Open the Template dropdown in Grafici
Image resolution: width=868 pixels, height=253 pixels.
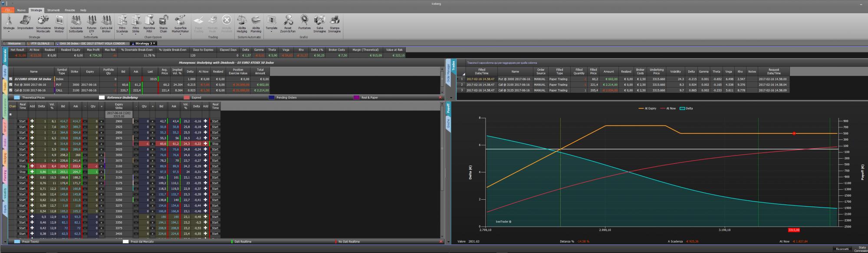pyautogui.click(x=271, y=31)
